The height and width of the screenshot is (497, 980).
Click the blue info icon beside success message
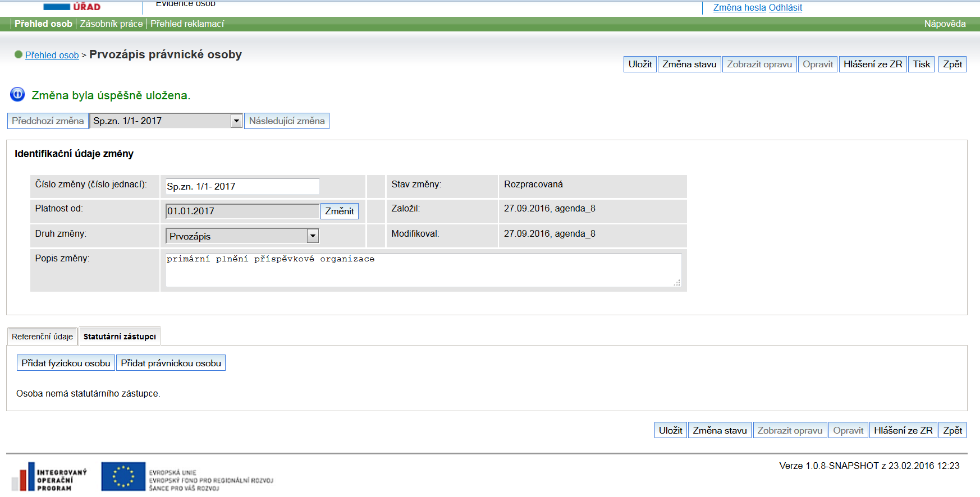pyautogui.click(x=17, y=94)
